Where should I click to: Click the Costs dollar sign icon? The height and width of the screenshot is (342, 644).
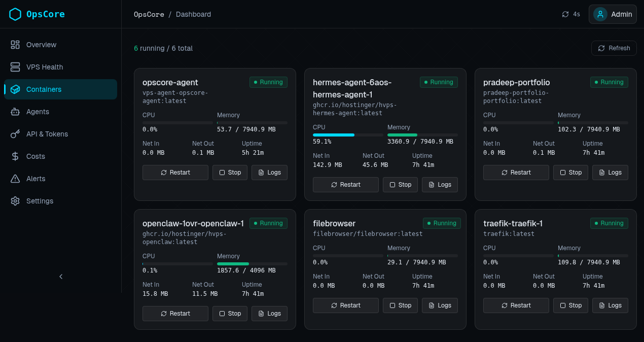[x=15, y=156]
